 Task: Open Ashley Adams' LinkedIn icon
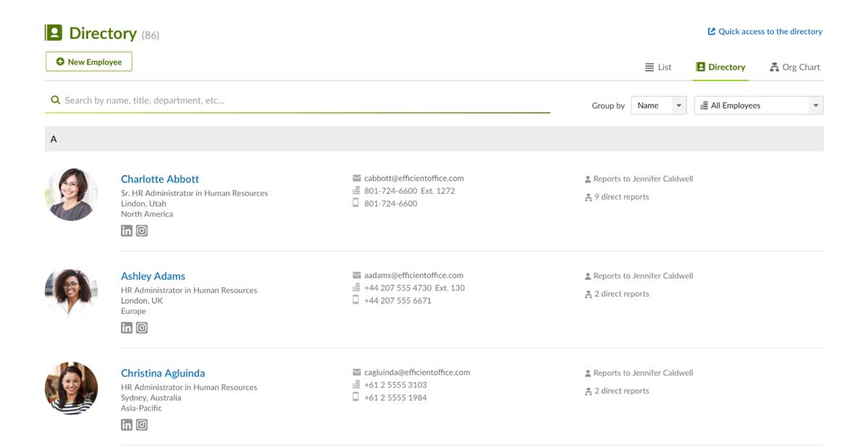coord(127,327)
